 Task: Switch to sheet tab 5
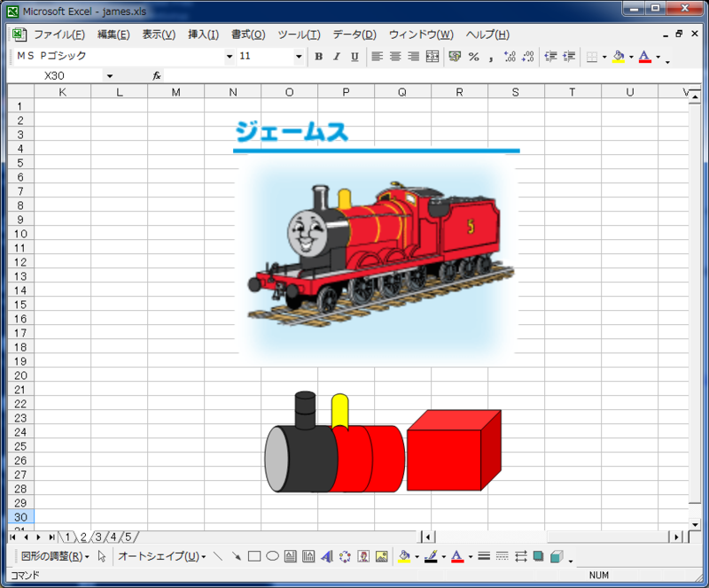(128, 537)
